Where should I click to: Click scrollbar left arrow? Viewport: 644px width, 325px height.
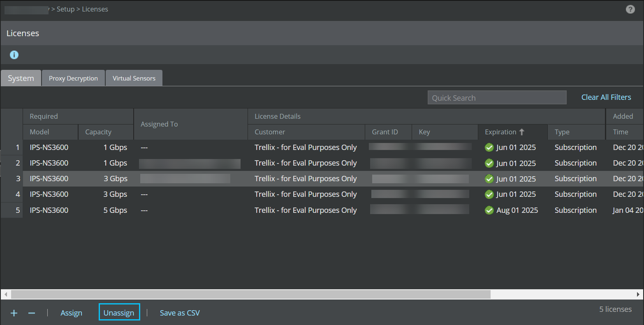tap(6, 295)
